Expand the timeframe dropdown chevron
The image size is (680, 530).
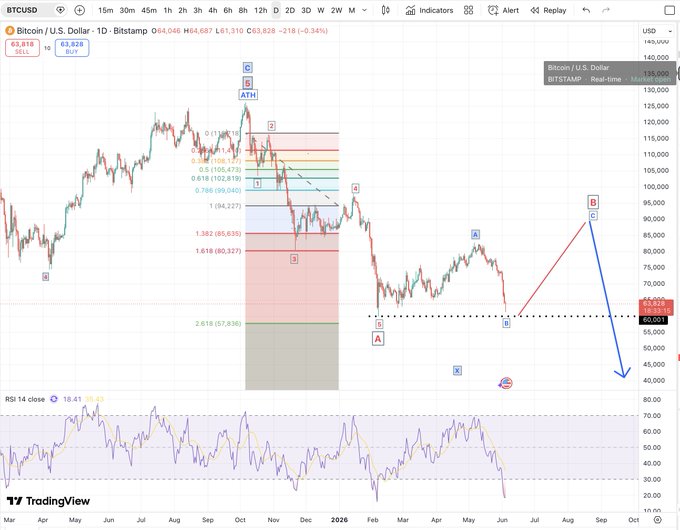pyautogui.click(x=364, y=10)
